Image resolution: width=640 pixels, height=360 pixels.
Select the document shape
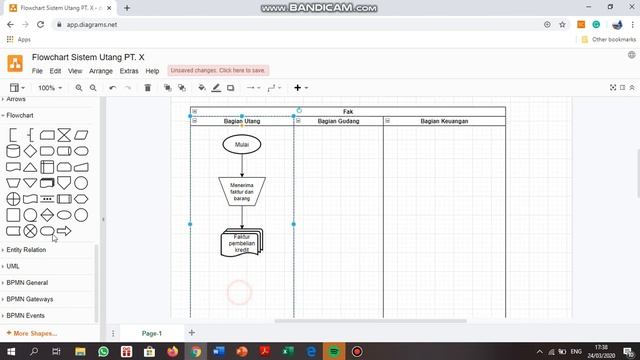13,167
